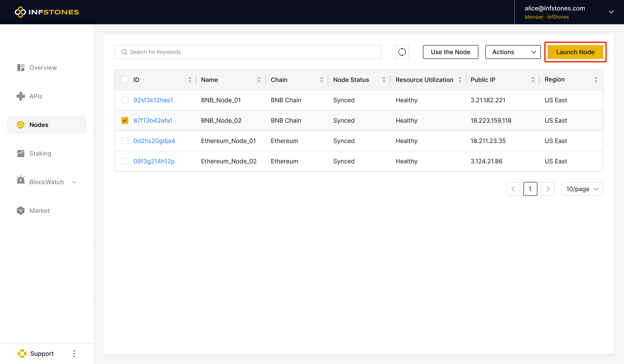The height and width of the screenshot is (364, 624).
Task: Expand the alice@infstones.com account menu
Action: (x=611, y=12)
